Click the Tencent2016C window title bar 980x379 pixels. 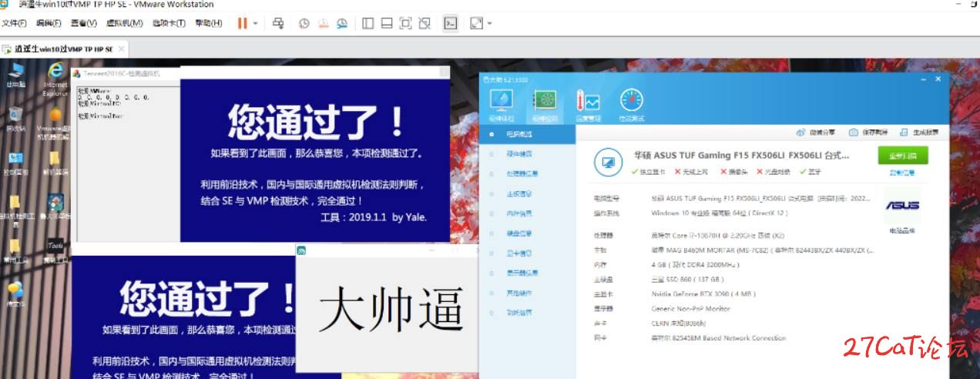pyautogui.click(x=126, y=73)
